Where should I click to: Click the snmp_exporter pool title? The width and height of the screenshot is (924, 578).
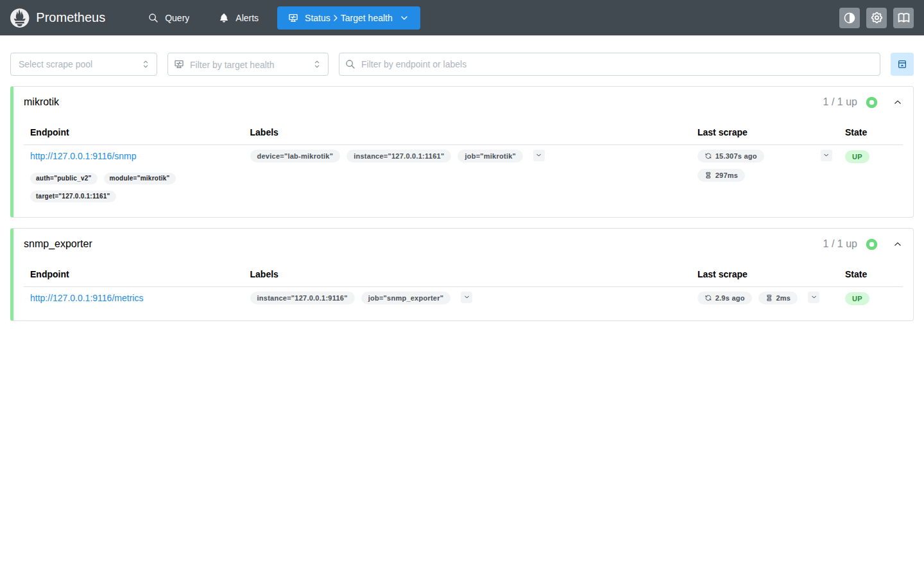click(x=58, y=244)
